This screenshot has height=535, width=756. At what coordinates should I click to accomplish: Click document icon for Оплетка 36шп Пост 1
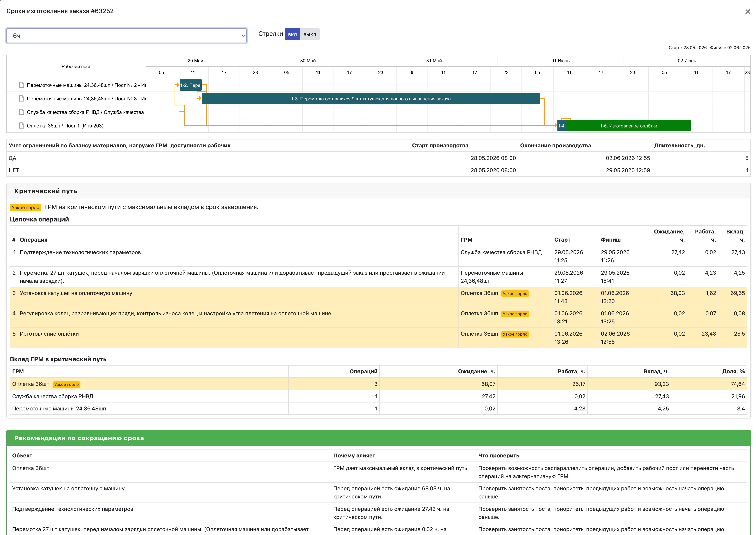[22, 126]
